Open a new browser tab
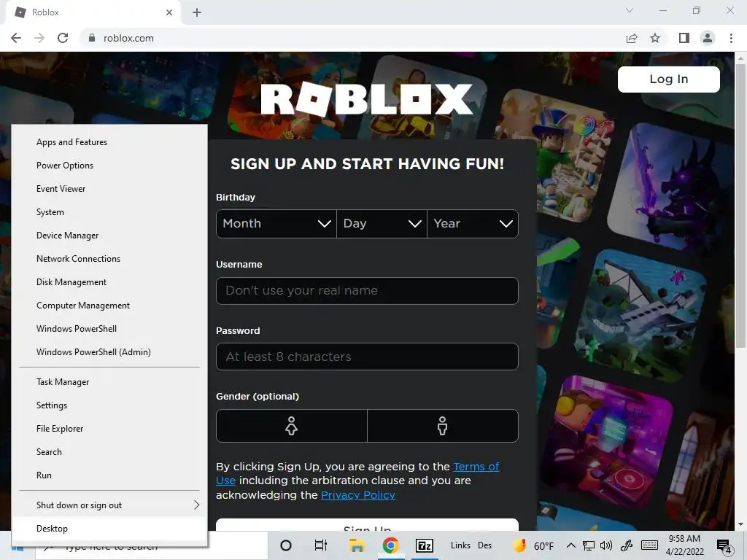The height and width of the screenshot is (560, 747). pos(197,12)
